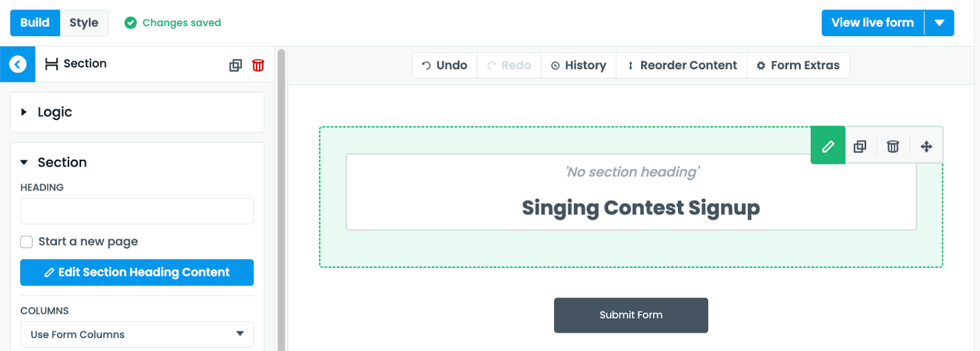
Task: Click the green pencil edit icon
Action: point(827,146)
